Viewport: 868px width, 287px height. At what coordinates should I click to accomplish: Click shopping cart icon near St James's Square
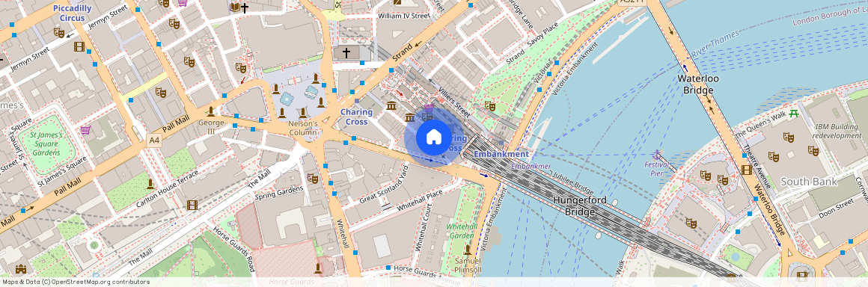(85, 131)
